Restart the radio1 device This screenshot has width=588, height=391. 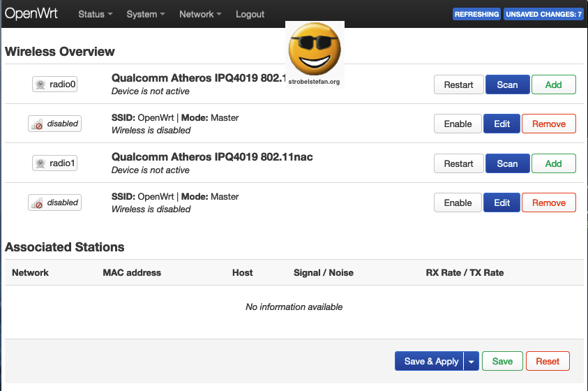pyautogui.click(x=459, y=163)
